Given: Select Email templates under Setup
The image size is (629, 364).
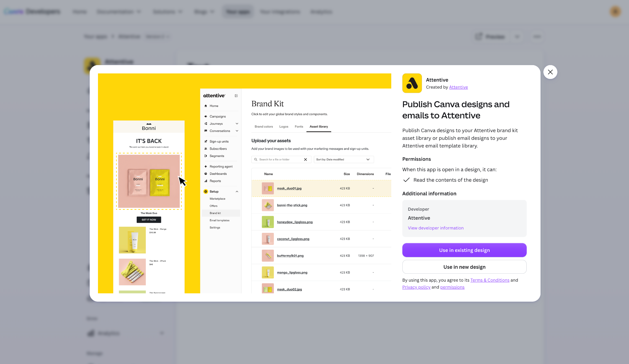Looking at the screenshot, I should (x=219, y=221).
